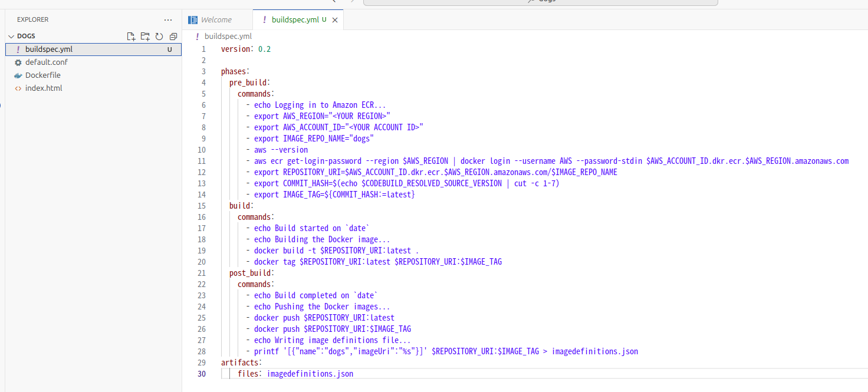Refresh the Explorer file list
Viewport: 868px width, 392px height.
pyautogui.click(x=159, y=37)
